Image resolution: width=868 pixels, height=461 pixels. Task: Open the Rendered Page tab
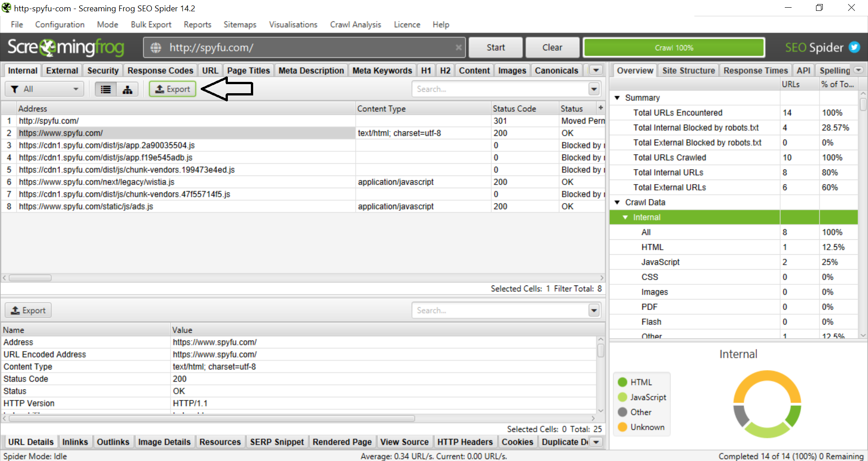[x=342, y=442]
